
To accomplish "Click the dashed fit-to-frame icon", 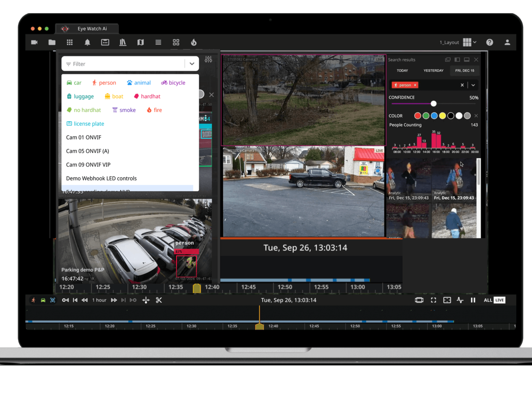I will click(447, 300).
